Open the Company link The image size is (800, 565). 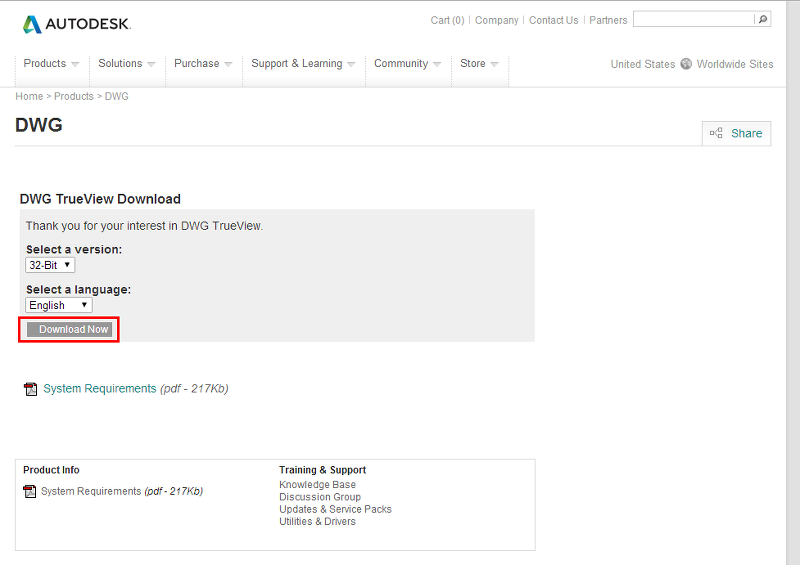(496, 20)
